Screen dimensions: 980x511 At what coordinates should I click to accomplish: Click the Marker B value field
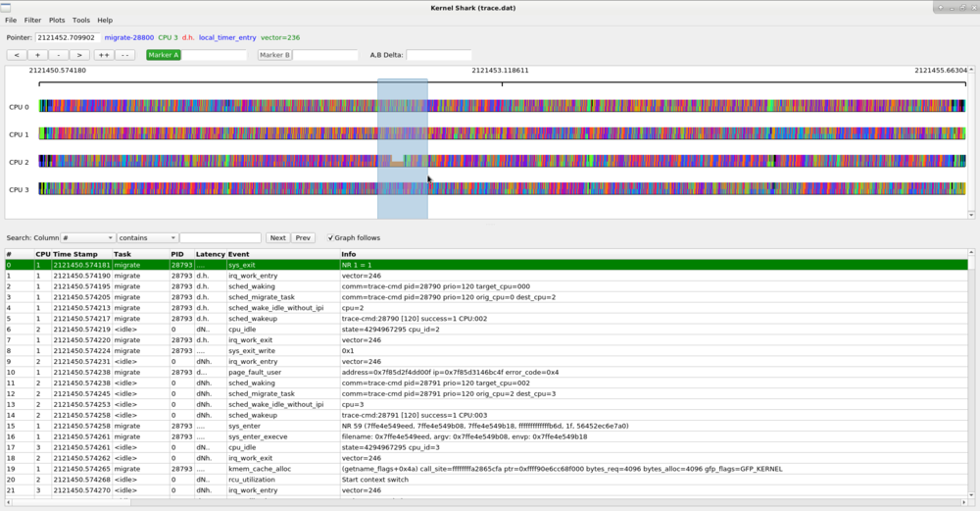(325, 55)
